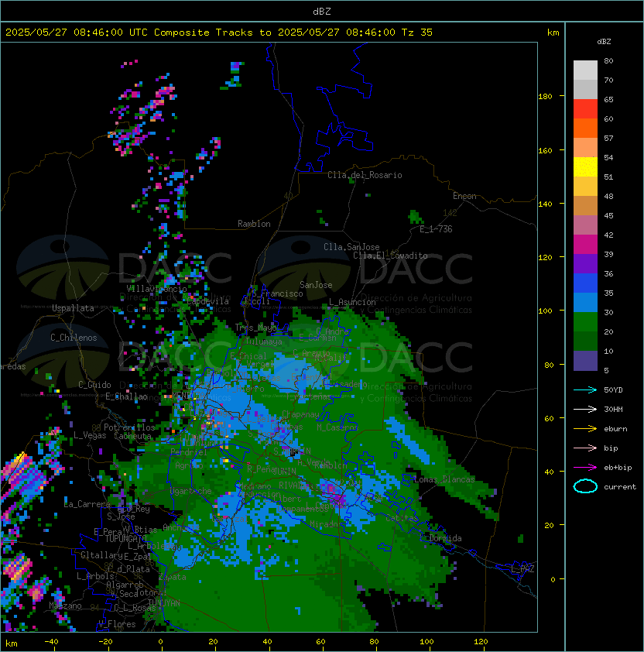Screen dimensions: 644x652
Task: Click the 'Clla.SanJose' map label
Action: [x=351, y=247]
